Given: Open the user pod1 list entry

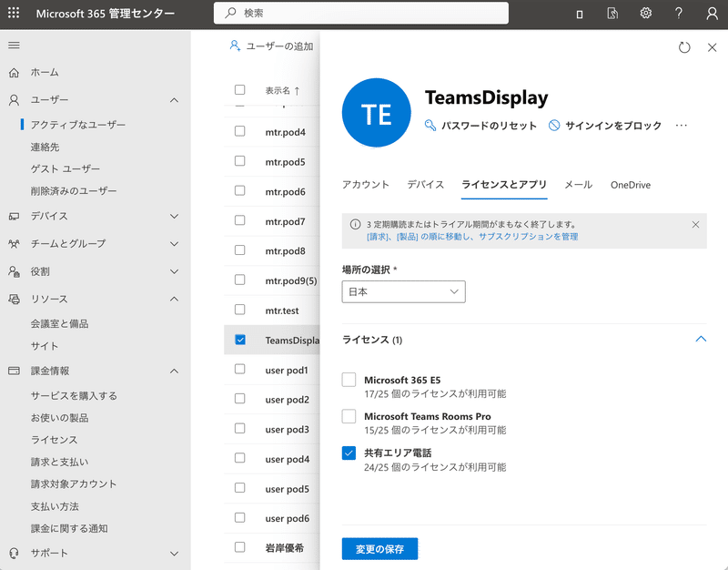Looking at the screenshot, I should click(287, 371).
